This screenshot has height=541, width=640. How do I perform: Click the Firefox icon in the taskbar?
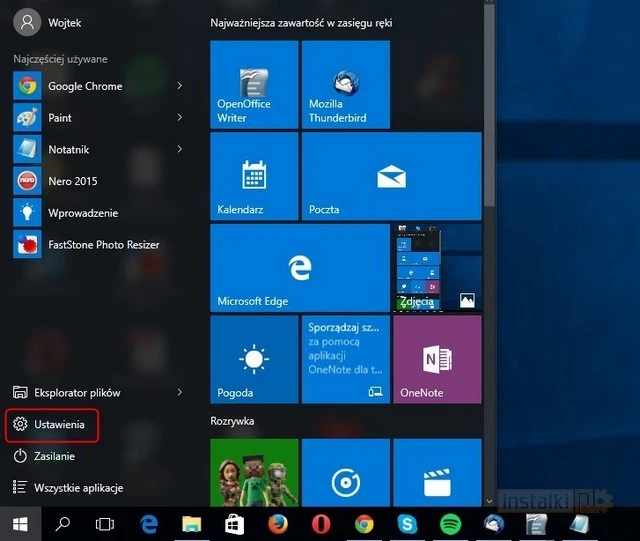click(x=277, y=523)
